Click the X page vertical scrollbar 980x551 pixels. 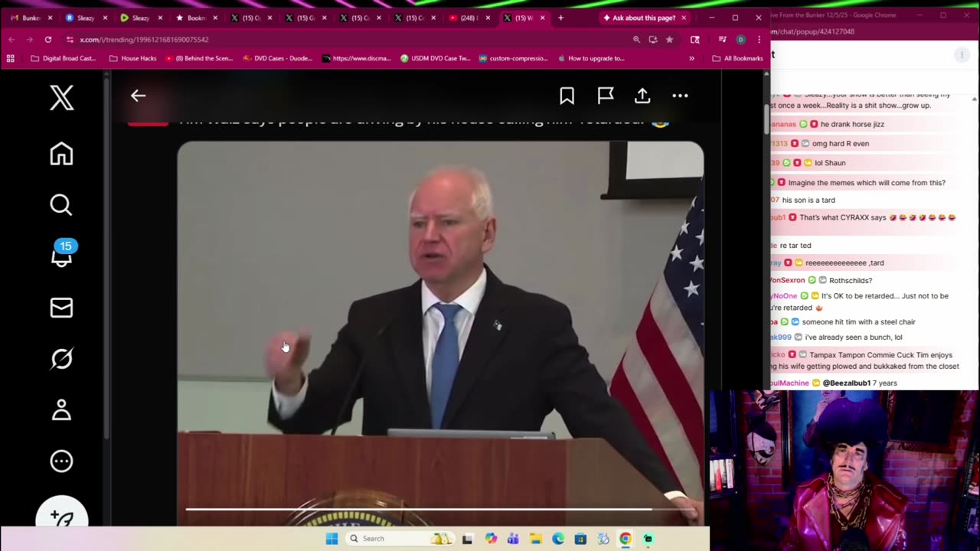tap(766, 119)
